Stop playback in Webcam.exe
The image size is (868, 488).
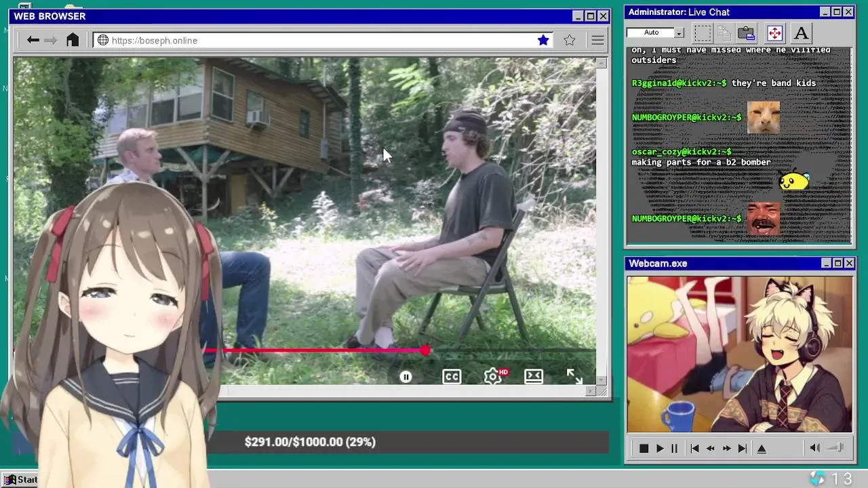point(644,449)
